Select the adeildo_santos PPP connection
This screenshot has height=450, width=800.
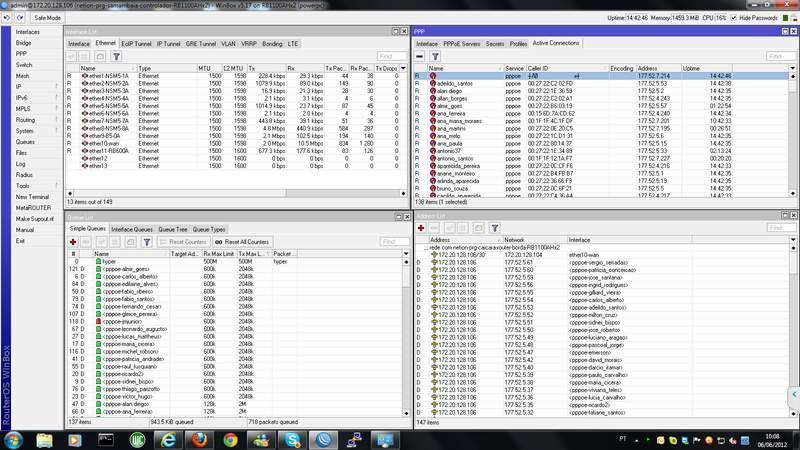pyautogui.click(x=601, y=84)
